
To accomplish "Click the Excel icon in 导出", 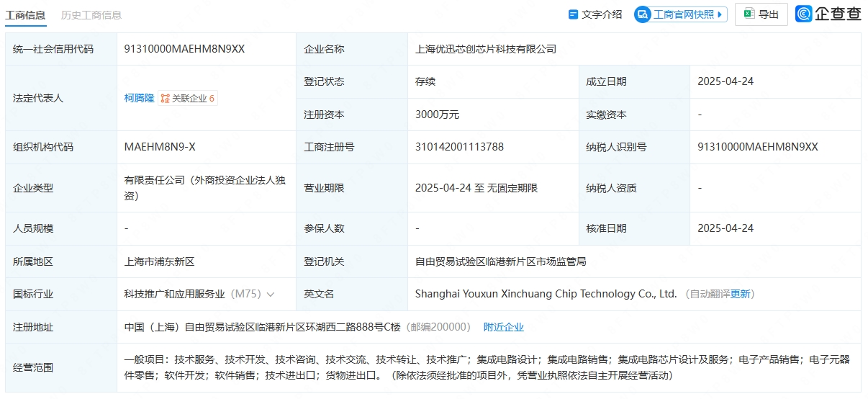I will click(749, 14).
